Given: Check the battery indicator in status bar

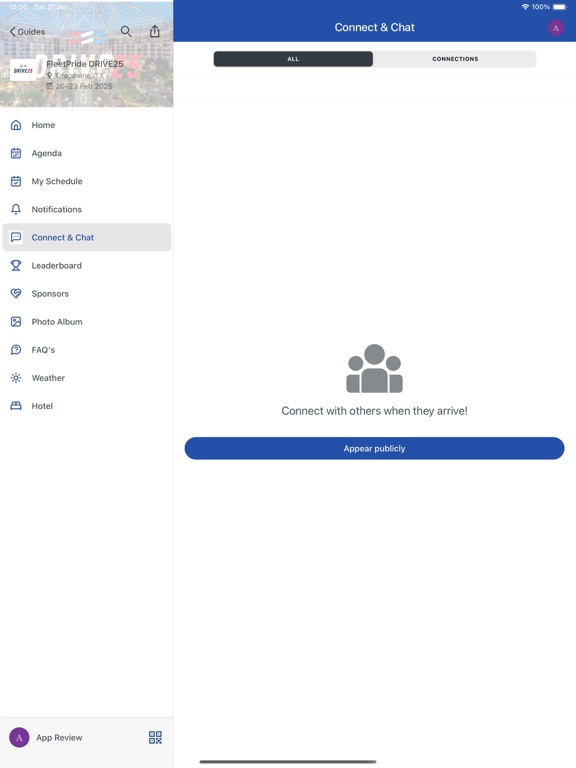Looking at the screenshot, I should pyautogui.click(x=560, y=7).
